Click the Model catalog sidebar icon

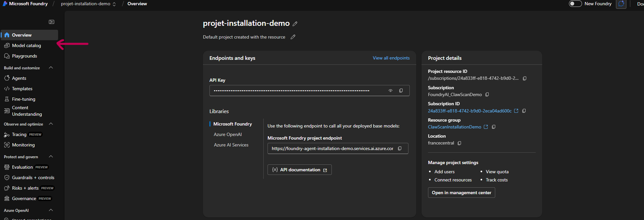pyautogui.click(x=7, y=45)
